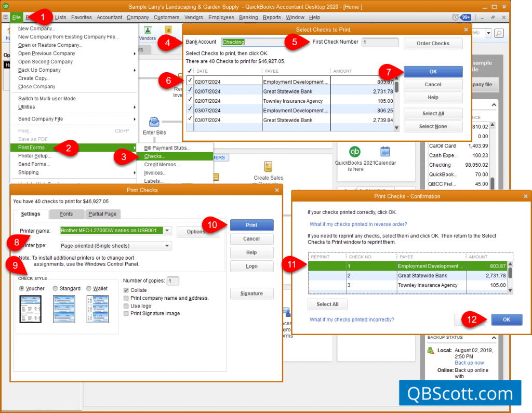Toggle the Collate checkbox
Viewport: 532px width, 413px height.
pos(126,290)
